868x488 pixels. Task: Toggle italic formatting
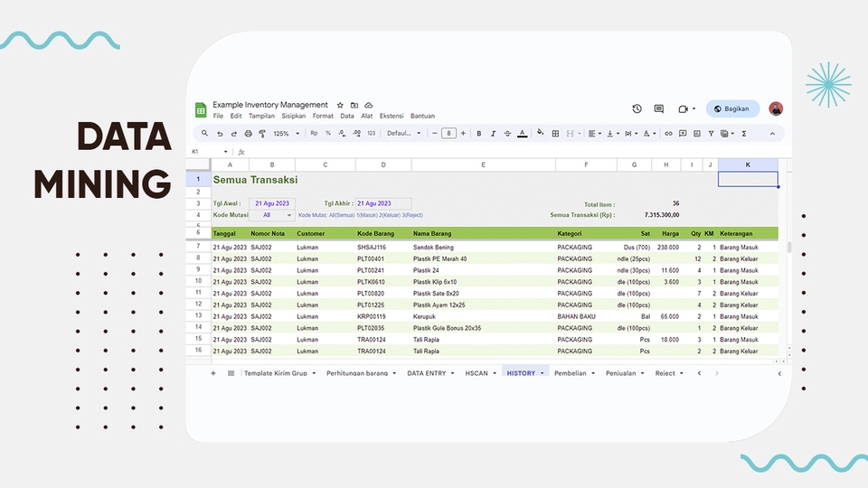pos(493,134)
